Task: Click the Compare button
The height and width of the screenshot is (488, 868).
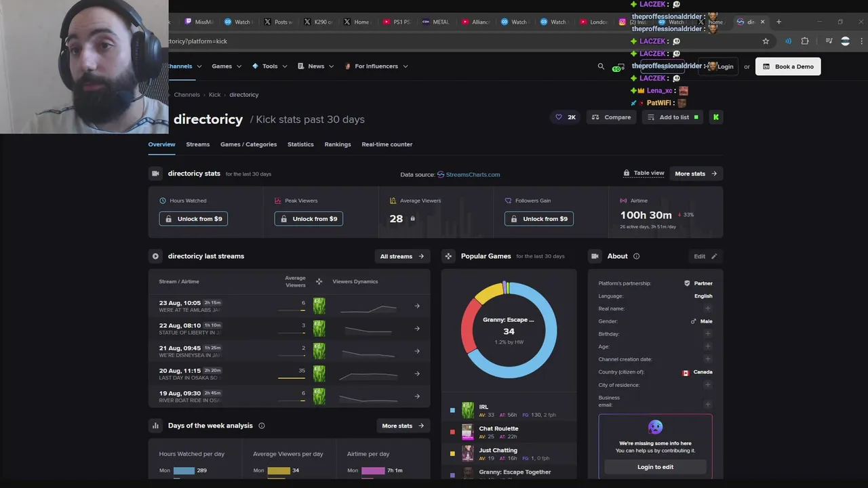Action: tap(611, 117)
